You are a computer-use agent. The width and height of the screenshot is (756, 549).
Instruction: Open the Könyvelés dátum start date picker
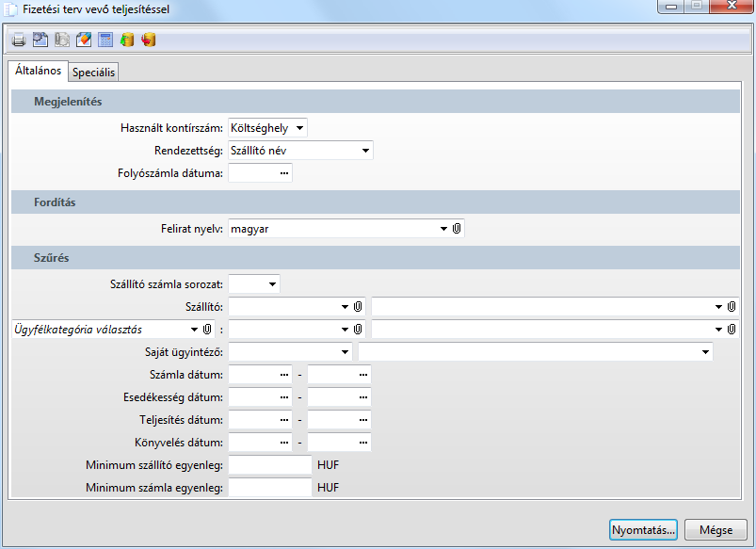coord(284,443)
